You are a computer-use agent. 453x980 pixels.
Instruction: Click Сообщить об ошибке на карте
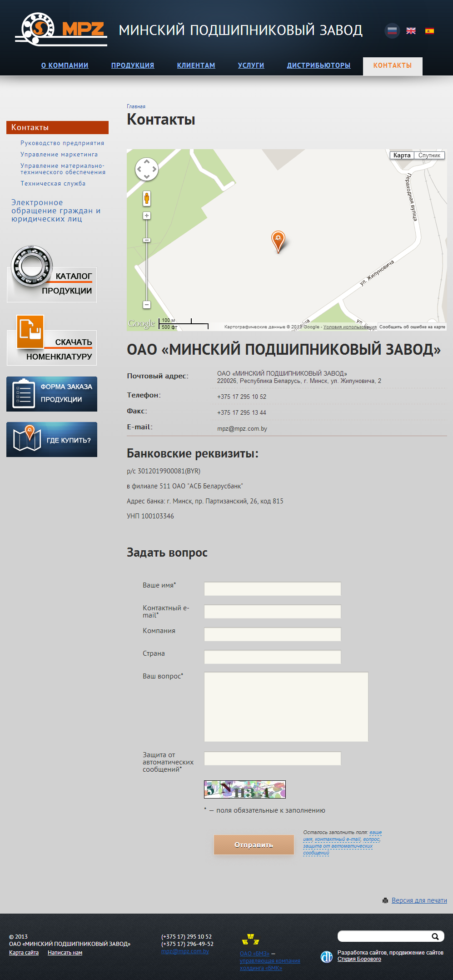click(412, 327)
